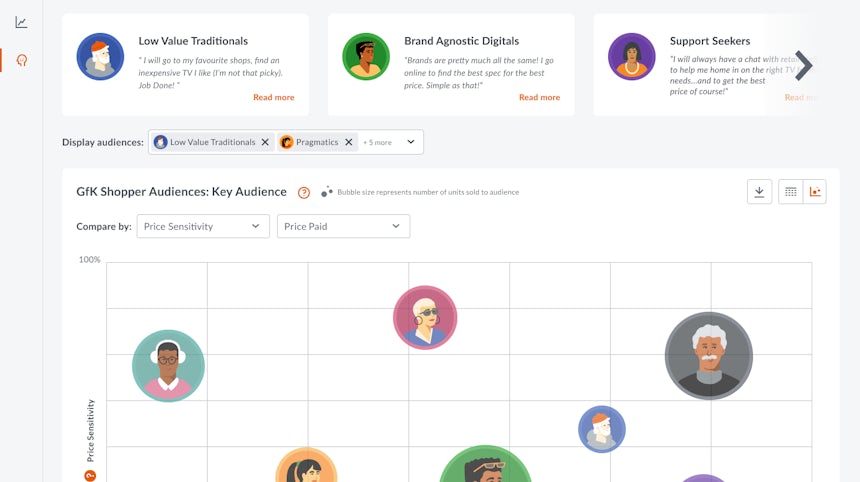Click Read more for Brand Agnostic Digitals

pos(539,97)
